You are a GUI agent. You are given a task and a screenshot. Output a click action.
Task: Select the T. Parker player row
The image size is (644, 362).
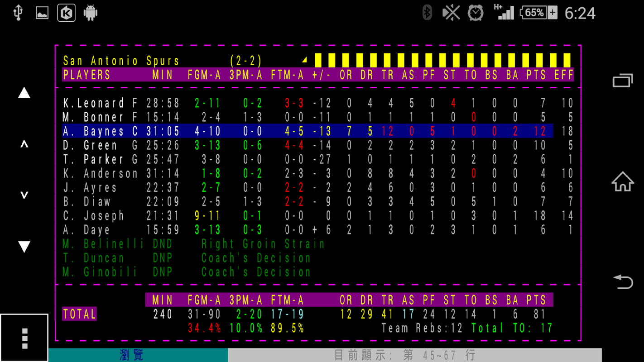pos(318,159)
